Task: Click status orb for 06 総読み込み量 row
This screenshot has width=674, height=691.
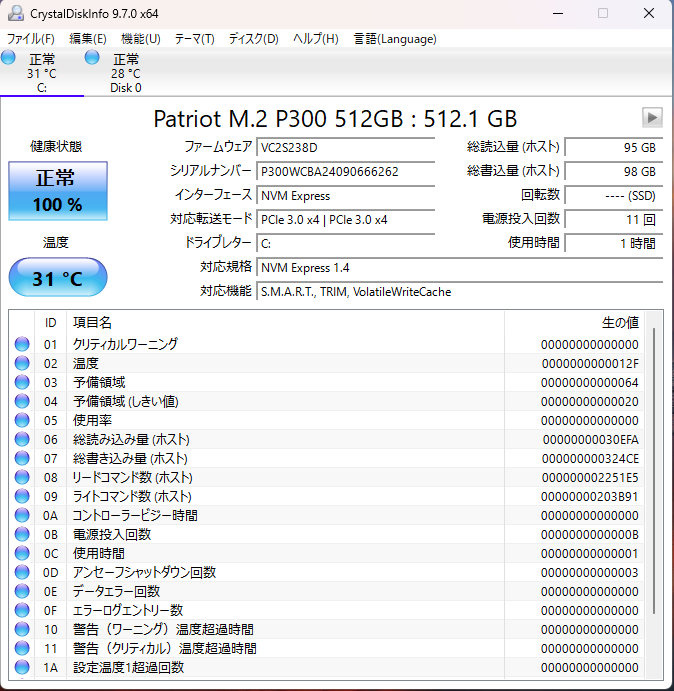Action: (x=22, y=439)
